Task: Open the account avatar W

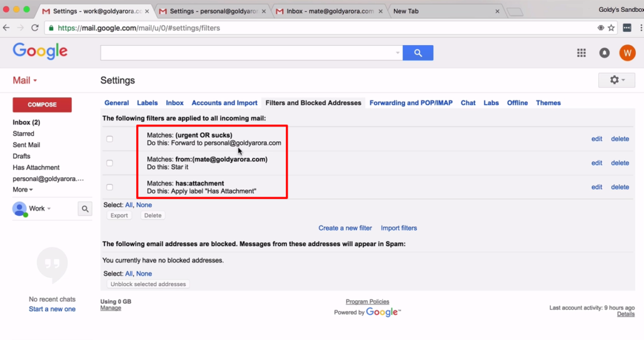Action: click(627, 53)
